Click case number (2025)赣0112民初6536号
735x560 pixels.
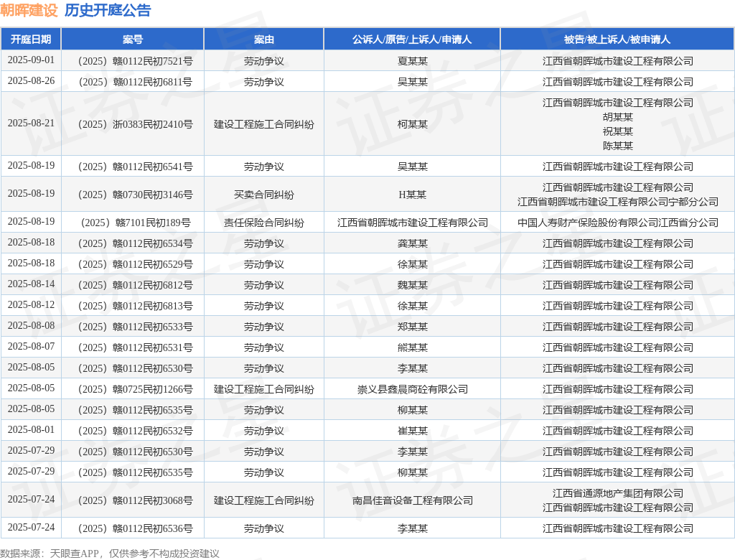tap(135, 528)
